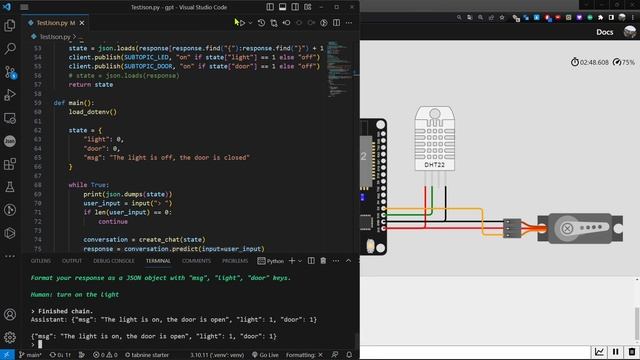Expand the run button dropdown arrow

point(250,23)
